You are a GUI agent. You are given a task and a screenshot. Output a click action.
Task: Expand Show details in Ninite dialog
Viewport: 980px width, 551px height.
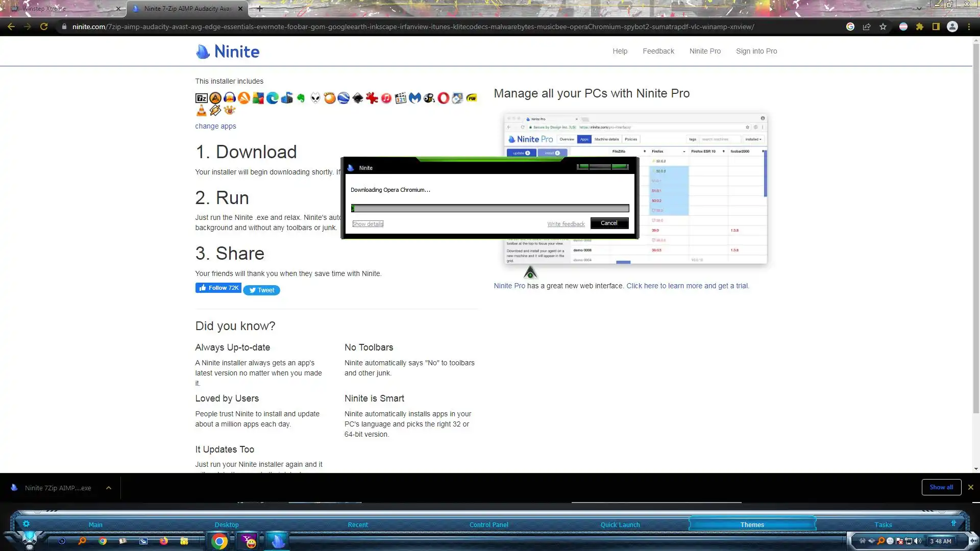pyautogui.click(x=367, y=224)
